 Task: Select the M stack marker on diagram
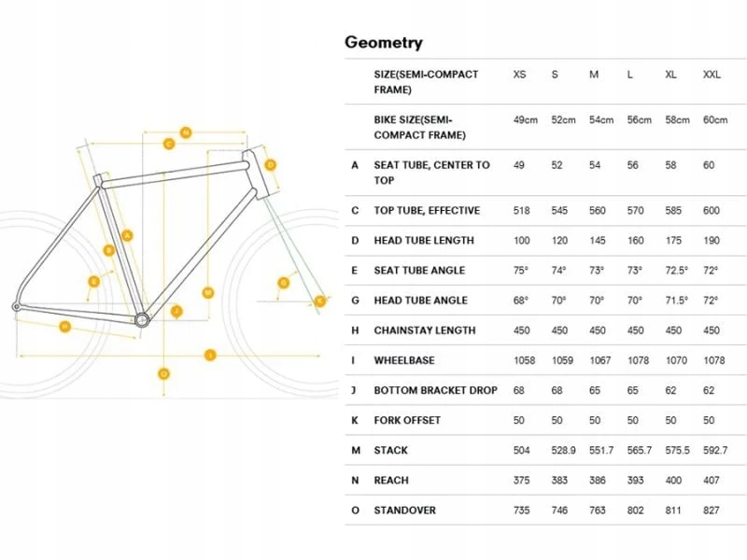[x=207, y=292]
